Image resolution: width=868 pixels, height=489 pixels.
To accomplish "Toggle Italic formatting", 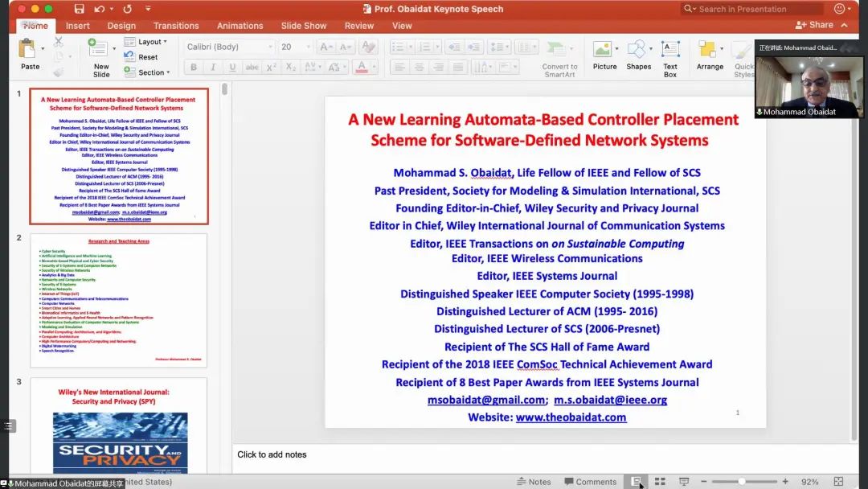I will click(213, 67).
